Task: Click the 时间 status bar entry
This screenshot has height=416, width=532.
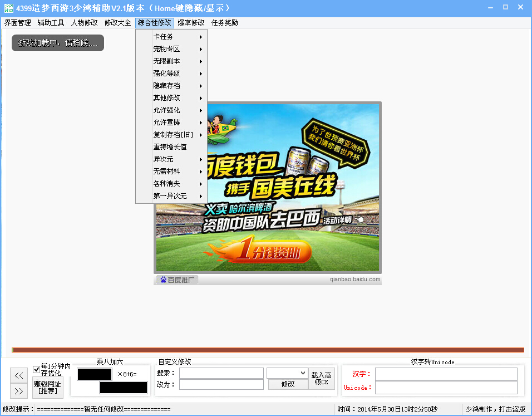Action: [x=387, y=409]
